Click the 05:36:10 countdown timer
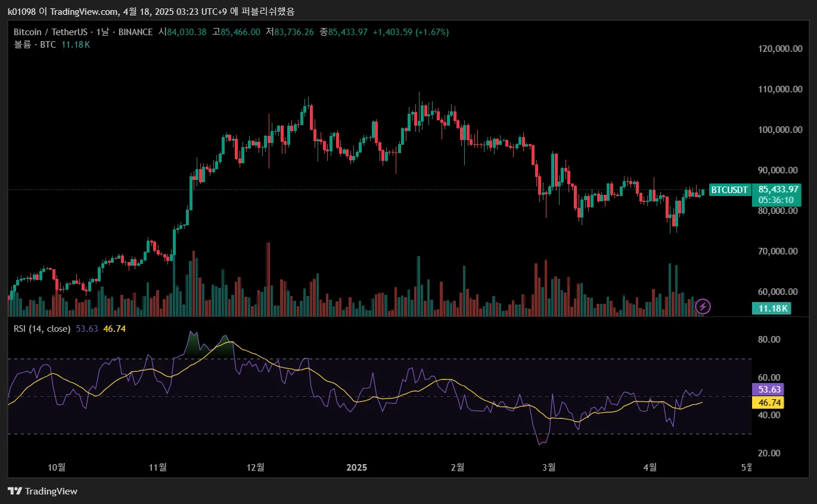 (776, 201)
